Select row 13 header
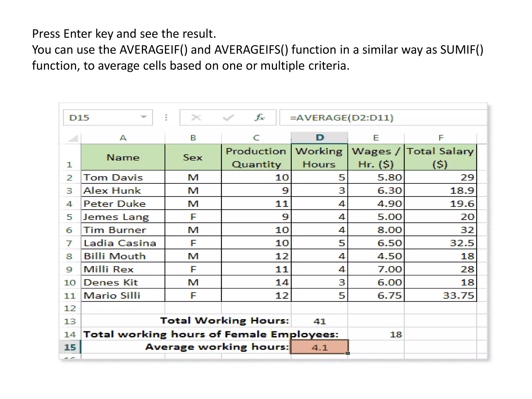This screenshot has height=399, width=532. pyautogui.click(x=70, y=321)
